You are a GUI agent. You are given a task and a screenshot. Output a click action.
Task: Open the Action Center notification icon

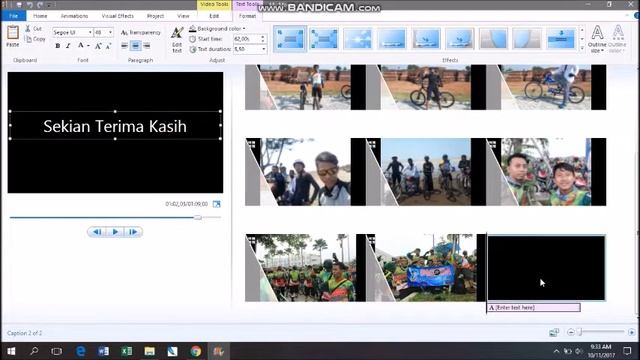627,351
